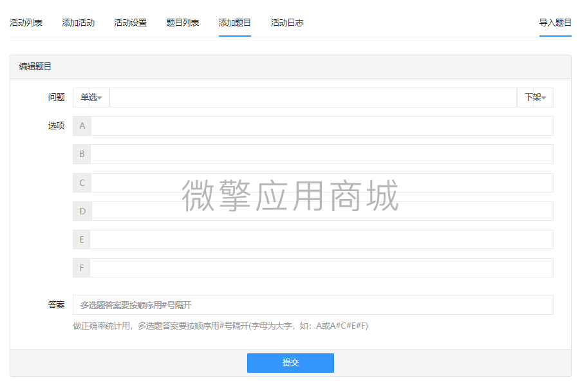Click the option E input field
Image resolution: width=580 pixels, height=392 pixels.
[x=321, y=239]
